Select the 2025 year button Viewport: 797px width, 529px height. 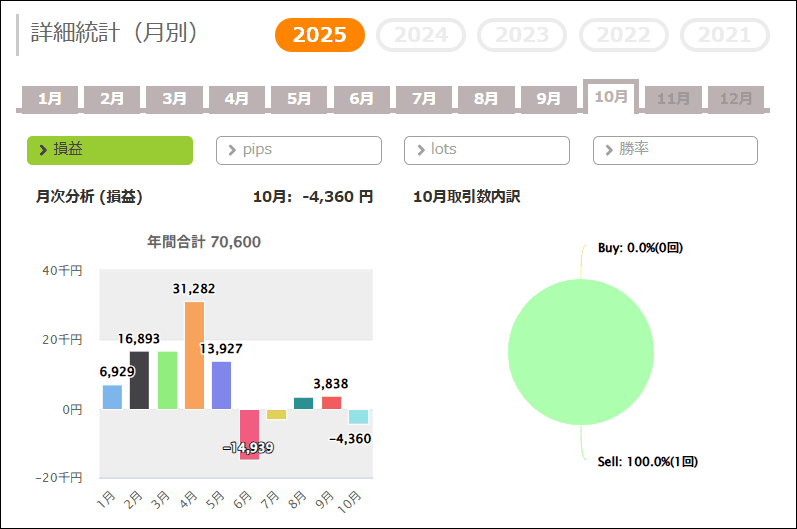tap(320, 35)
